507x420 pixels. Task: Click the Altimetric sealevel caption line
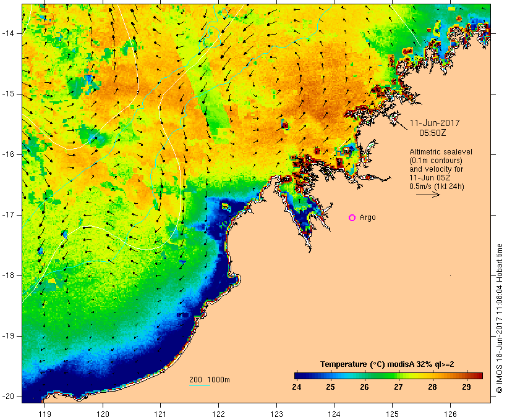[x=441, y=152]
